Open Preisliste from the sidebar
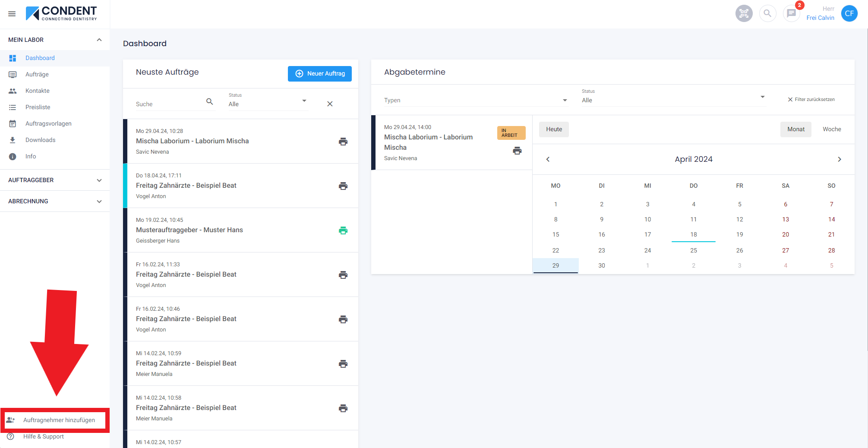 point(38,107)
